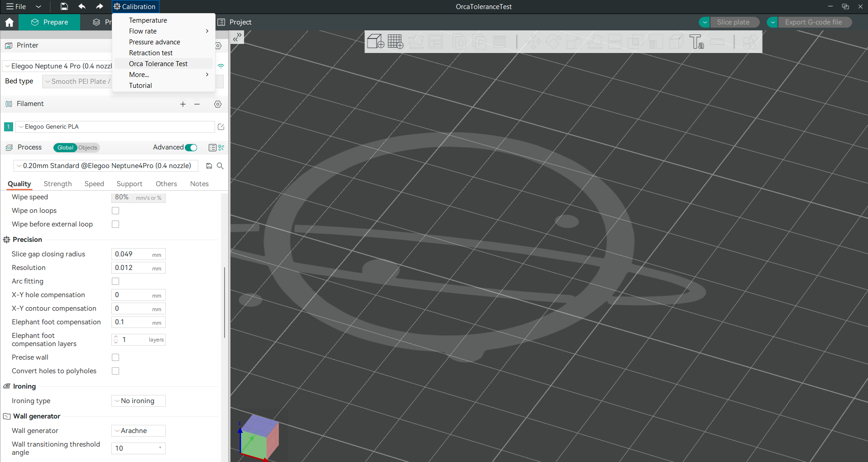This screenshot has width=868, height=462.
Task: Click the Export G-code file button
Action: (814, 22)
